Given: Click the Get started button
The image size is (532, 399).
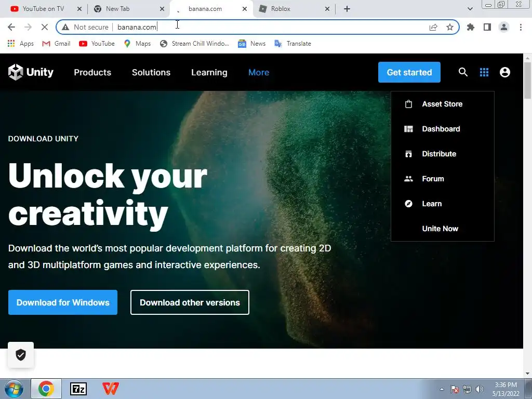Looking at the screenshot, I should (x=409, y=72).
